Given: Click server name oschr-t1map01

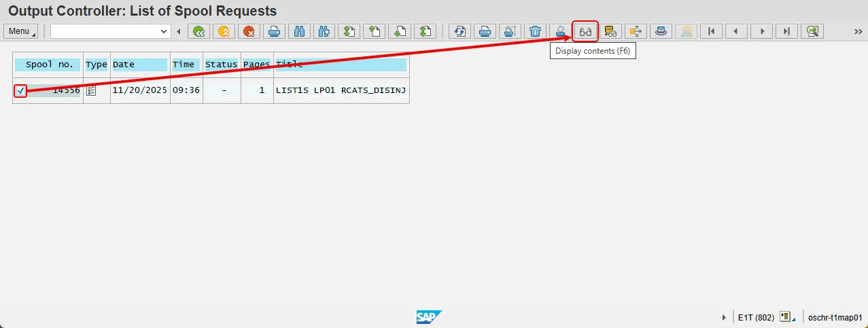Looking at the screenshot, I should pyautogui.click(x=835, y=317).
